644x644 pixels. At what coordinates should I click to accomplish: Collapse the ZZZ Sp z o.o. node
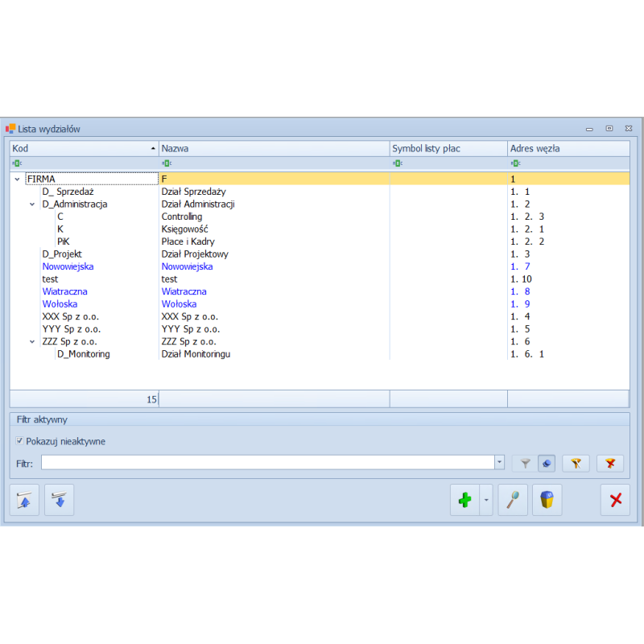tap(32, 341)
